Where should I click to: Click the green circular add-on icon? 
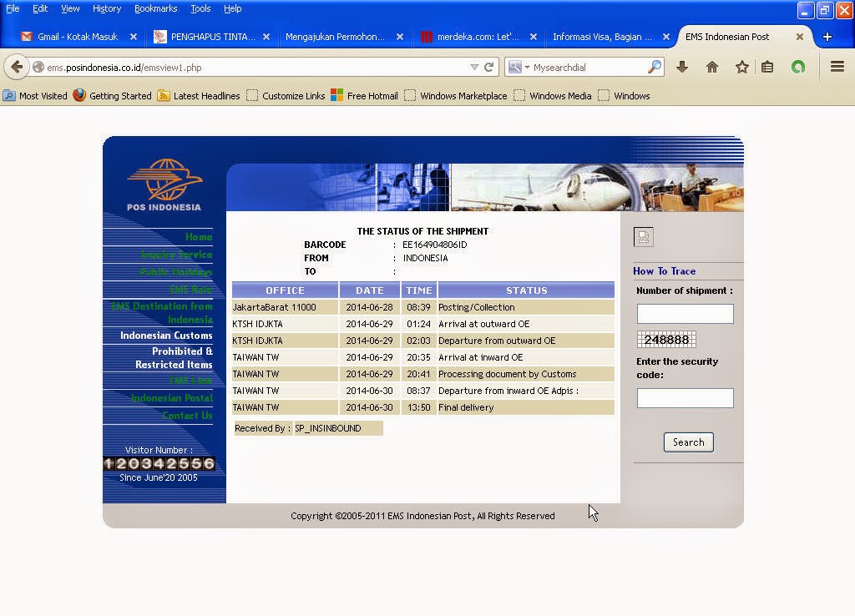[x=798, y=67]
